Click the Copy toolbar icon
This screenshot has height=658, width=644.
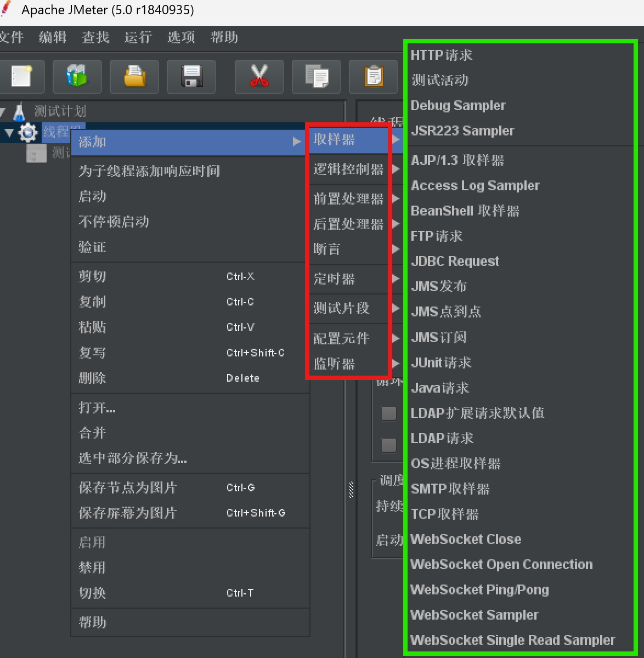[317, 76]
